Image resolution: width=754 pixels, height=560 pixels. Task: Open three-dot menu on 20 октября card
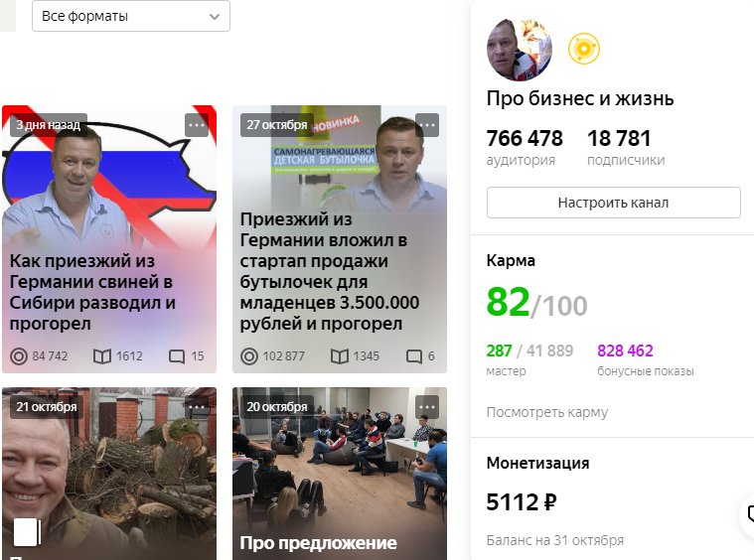pos(427,407)
